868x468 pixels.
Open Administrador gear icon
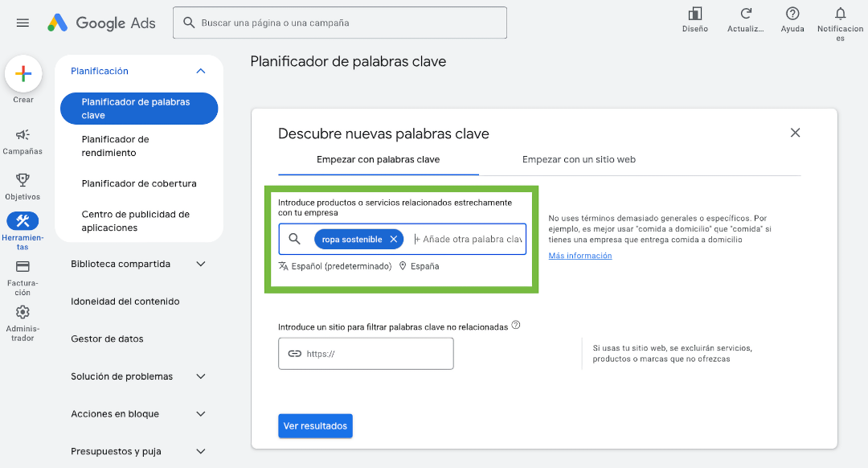(23, 312)
